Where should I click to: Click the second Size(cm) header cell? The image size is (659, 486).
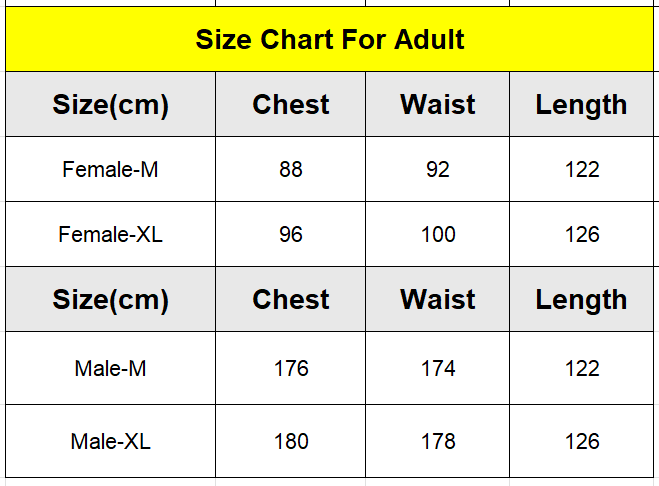click(111, 299)
